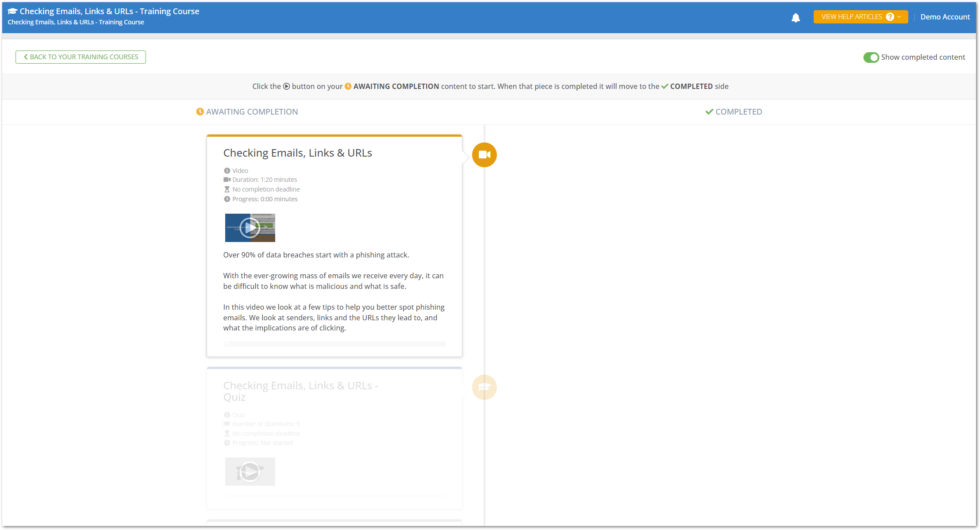Click the No completion deadline text on video card
The height and width of the screenshot is (530, 980).
266,189
